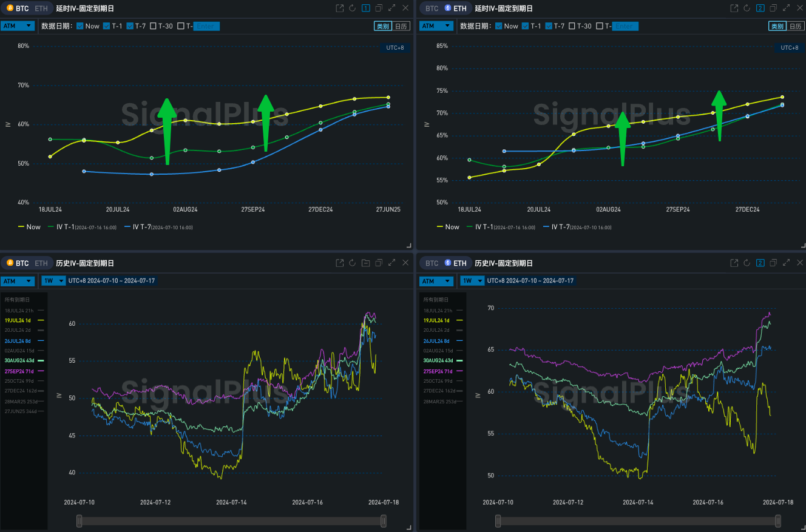Image resolution: width=806 pixels, height=532 pixels.
Task: Enable T-30 checkbox in BTC term structure panel
Action: 153,26
